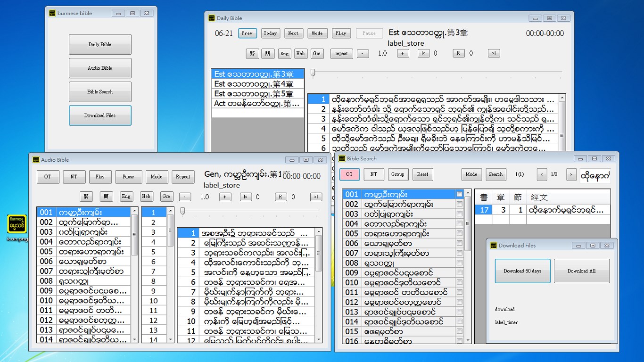
Task: Select chapter 5 in Audio Bible chapter list
Action: (154, 252)
